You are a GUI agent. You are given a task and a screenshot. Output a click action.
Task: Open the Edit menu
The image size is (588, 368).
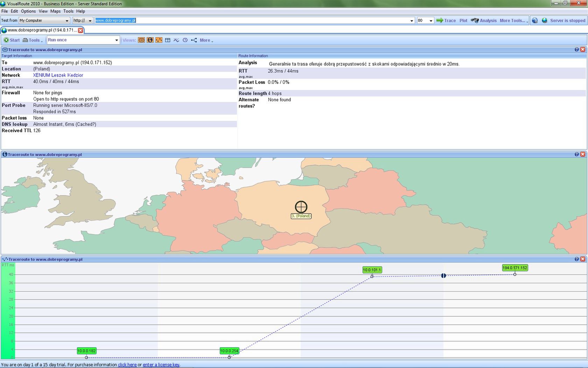[14, 11]
